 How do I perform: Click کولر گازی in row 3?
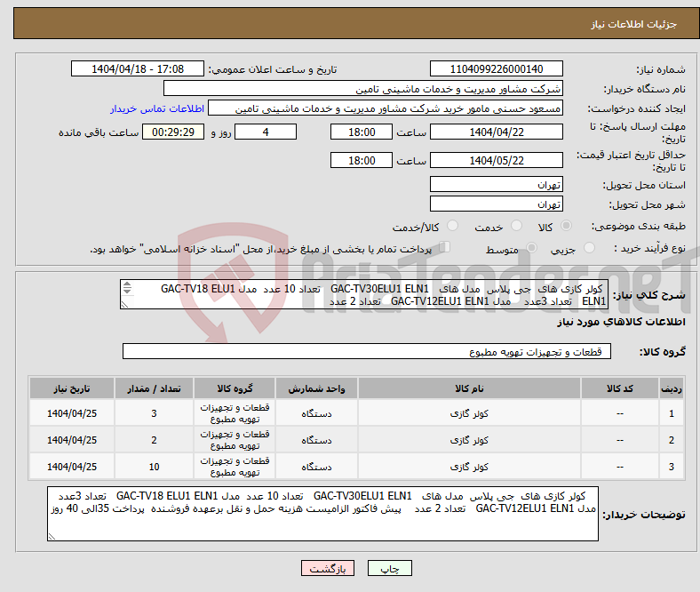click(x=469, y=467)
